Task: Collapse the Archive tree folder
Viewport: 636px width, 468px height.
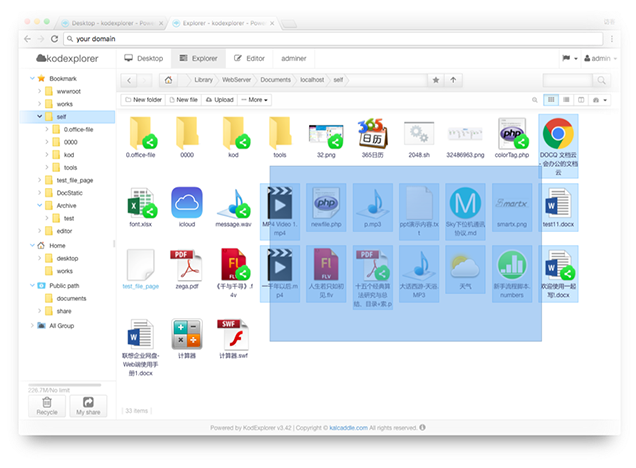Action: pos(39,205)
